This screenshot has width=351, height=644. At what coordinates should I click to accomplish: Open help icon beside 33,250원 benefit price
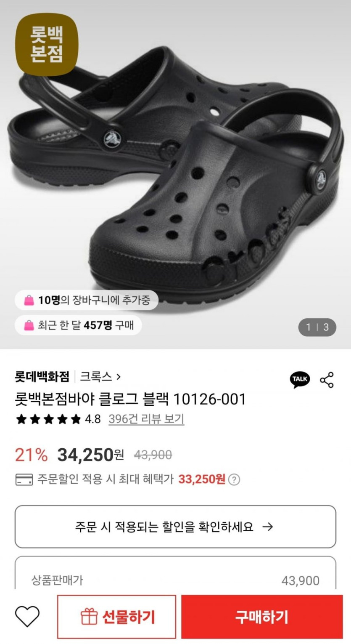tap(235, 479)
